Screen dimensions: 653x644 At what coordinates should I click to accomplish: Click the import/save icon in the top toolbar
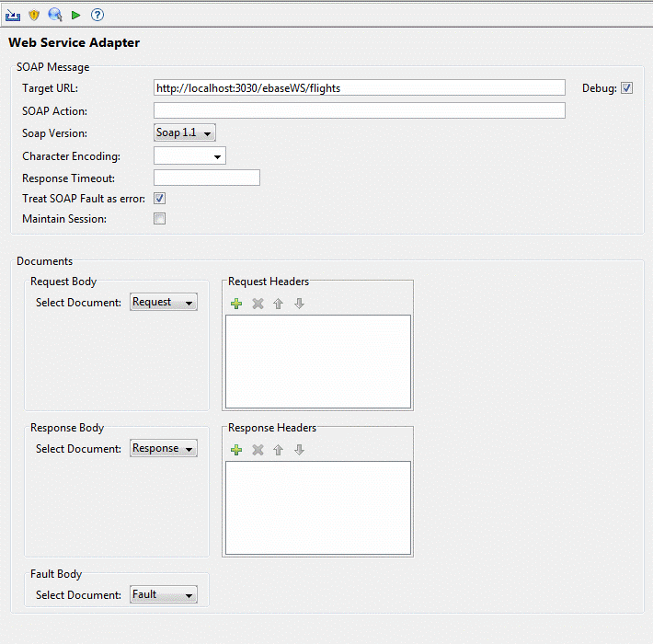click(x=13, y=15)
